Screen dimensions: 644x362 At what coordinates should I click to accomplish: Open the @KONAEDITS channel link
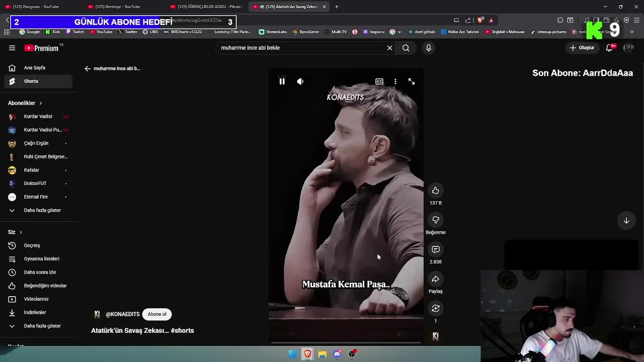(123, 314)
